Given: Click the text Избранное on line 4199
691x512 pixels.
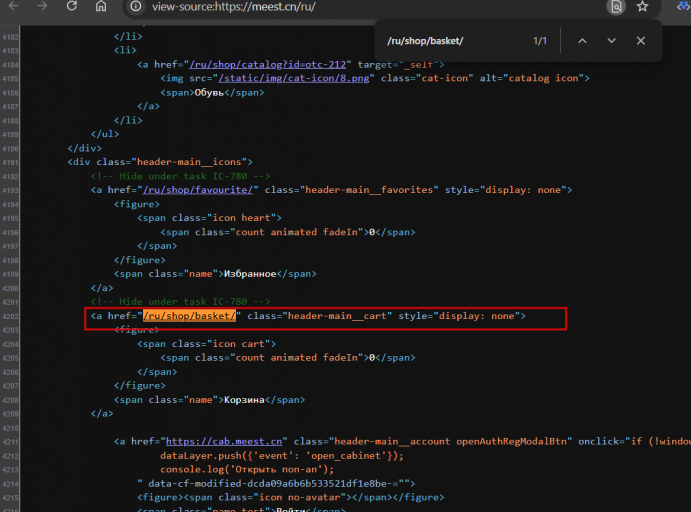Looking at the screenshot, I should pyautogui.click(x=250, y=274).
